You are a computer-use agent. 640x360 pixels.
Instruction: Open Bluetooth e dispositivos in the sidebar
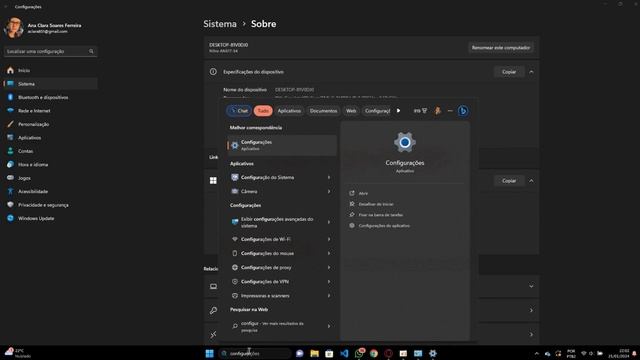[51, 98]
